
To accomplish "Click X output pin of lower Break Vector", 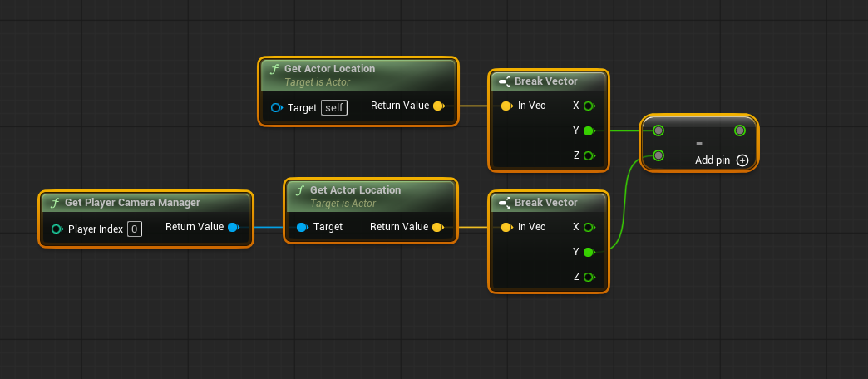I will tap(589, 227).
